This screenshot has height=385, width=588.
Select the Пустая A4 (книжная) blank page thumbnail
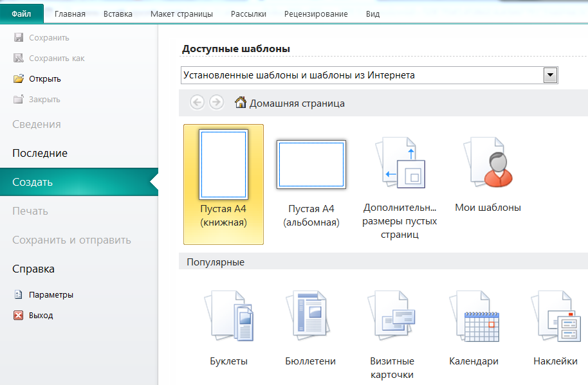[223, 164]
